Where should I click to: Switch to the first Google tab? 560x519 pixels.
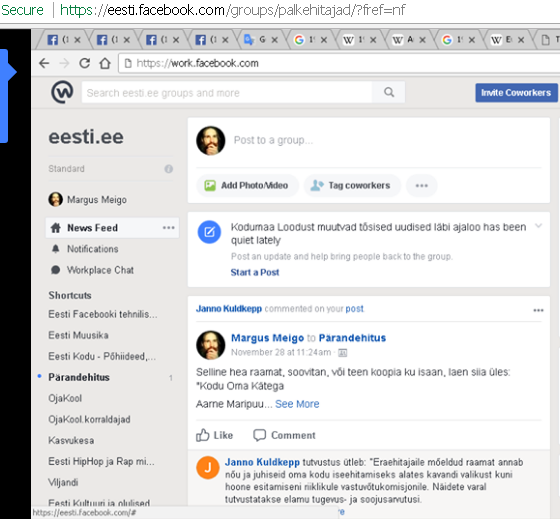(x=310, y=39)
